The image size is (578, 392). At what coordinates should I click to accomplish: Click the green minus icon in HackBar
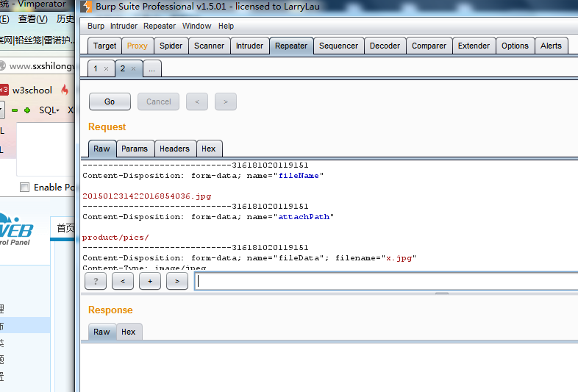click(x=15, y=110)
